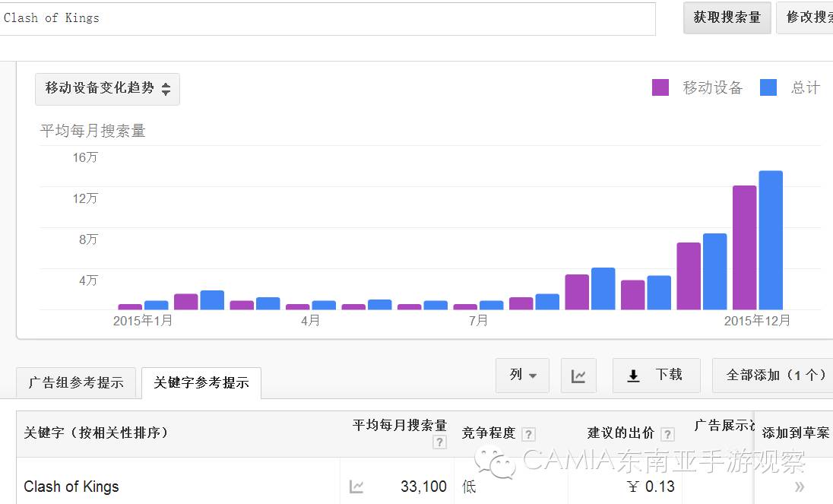Screen dimensions: 833x504
Task: Open the 移动设备变化趋势 dropdown
Action: [107, 89]
